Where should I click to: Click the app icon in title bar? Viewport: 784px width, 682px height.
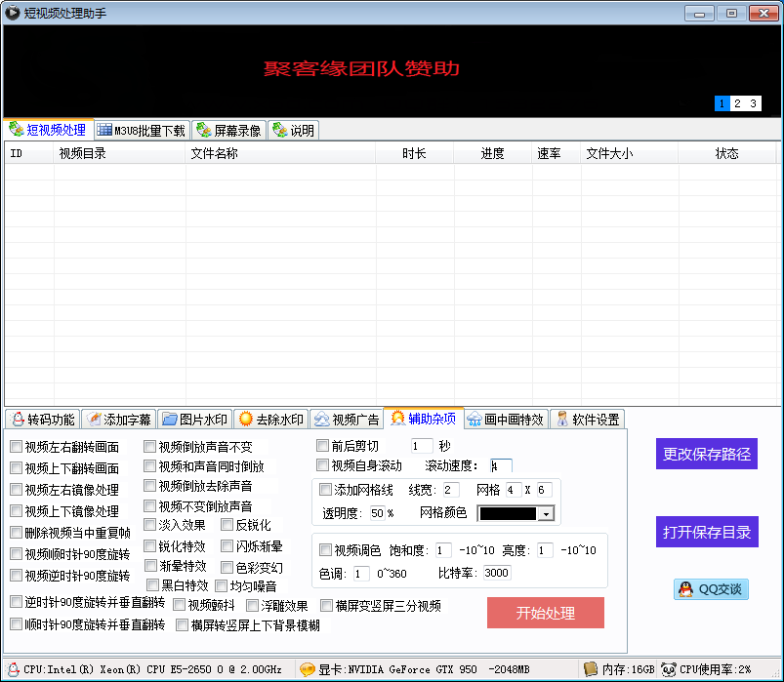13,13
